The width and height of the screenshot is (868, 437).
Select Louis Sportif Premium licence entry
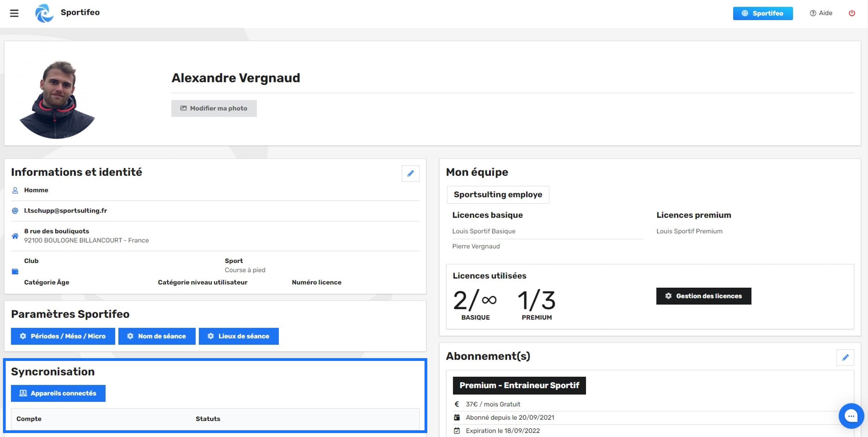tap(689, 231)
